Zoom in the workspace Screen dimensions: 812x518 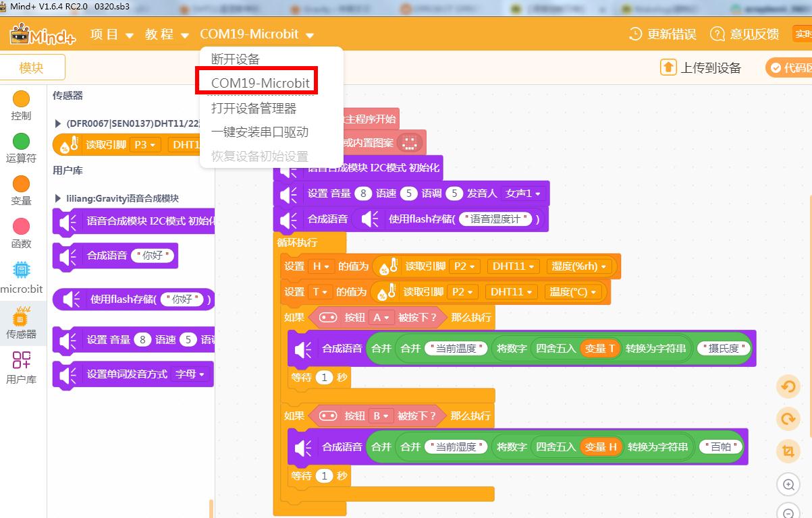point(788,484)
